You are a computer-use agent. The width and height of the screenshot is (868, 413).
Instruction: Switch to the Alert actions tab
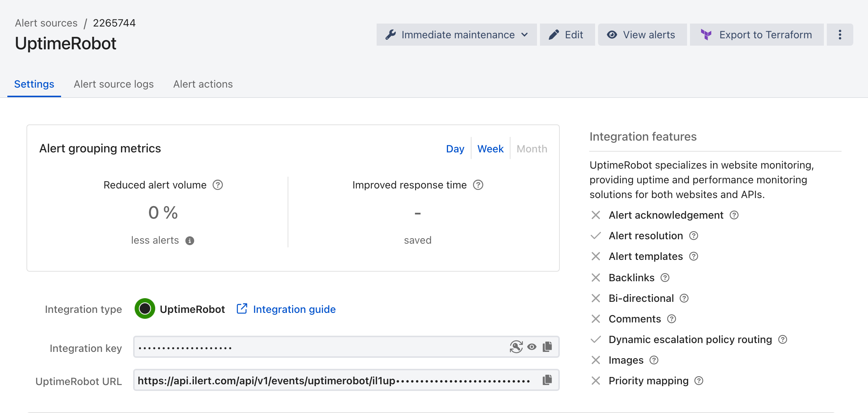203,84
